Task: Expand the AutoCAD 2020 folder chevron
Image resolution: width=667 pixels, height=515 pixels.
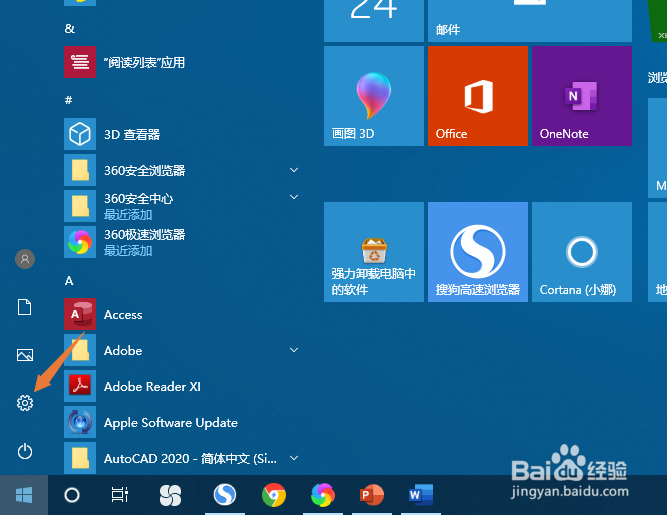Action: pyautogui.click(x=294, y=458)
